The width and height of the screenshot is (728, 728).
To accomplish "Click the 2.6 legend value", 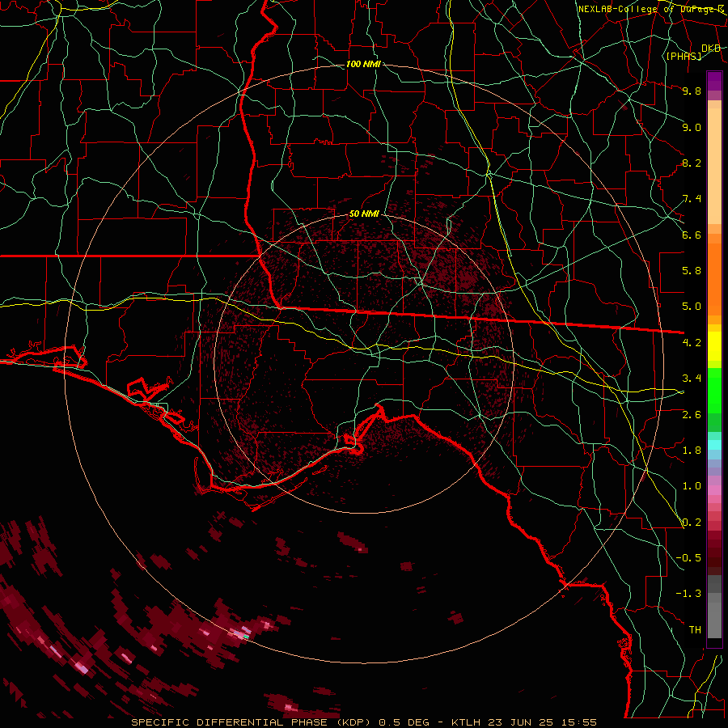I will (x=692, y=415).
